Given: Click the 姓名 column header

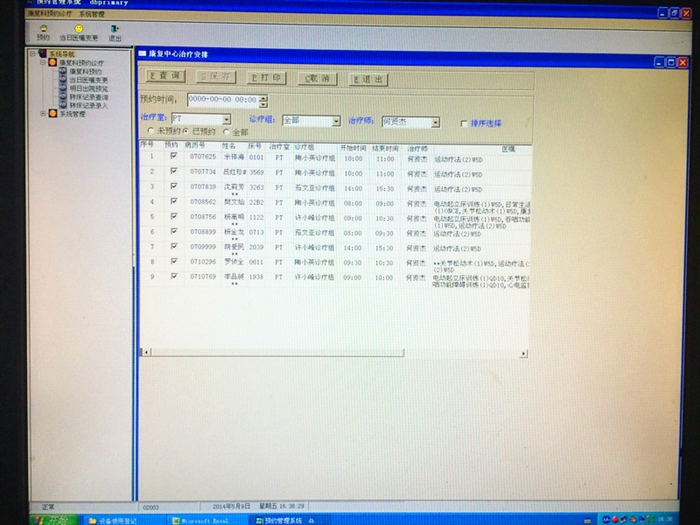Looking at the screenshot, I should click(229, 146).
